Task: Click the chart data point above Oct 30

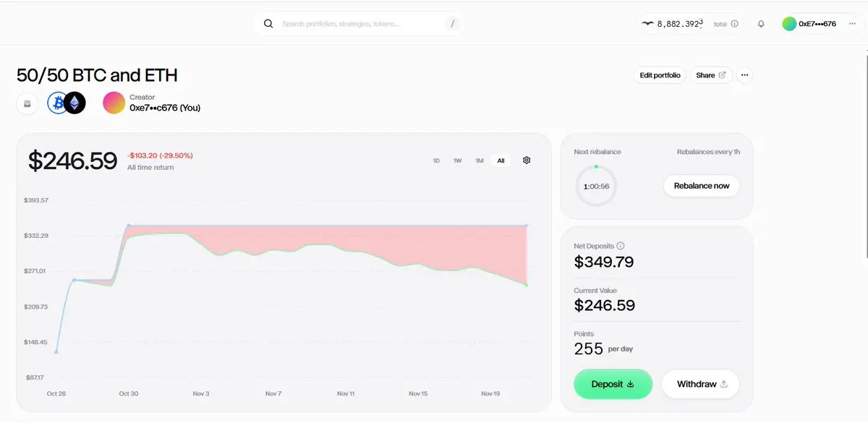Action: 129,226
